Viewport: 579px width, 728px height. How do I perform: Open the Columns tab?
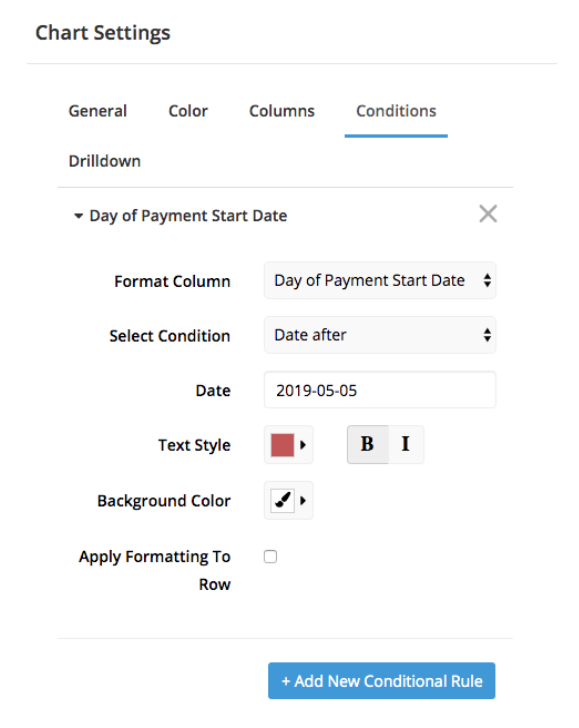[282, 111]
